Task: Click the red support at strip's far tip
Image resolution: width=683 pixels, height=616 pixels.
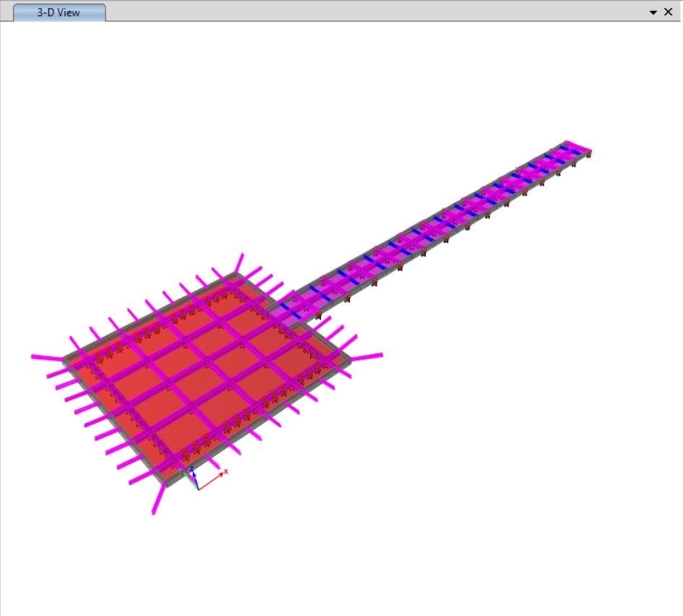Action: (x=590, y=153)
